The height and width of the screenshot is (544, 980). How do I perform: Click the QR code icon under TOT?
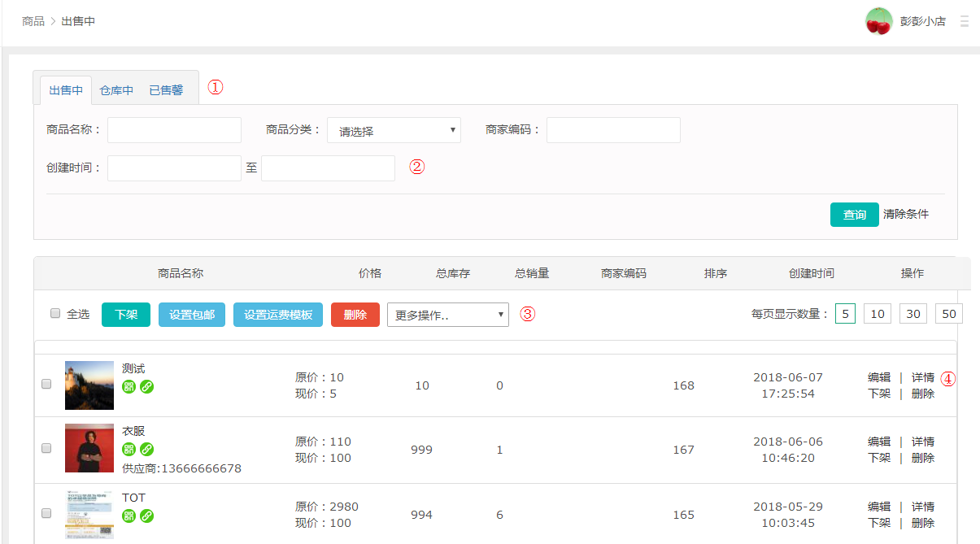click(128, 516)
